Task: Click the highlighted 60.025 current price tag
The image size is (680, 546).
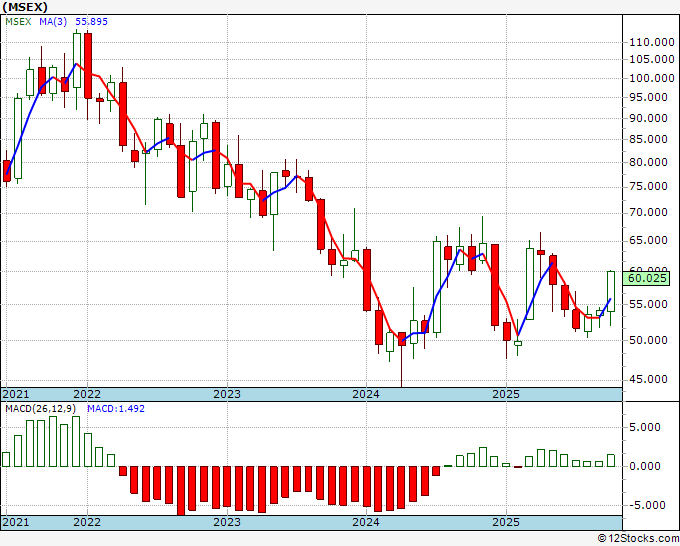Action: click(x=646, y=278)
